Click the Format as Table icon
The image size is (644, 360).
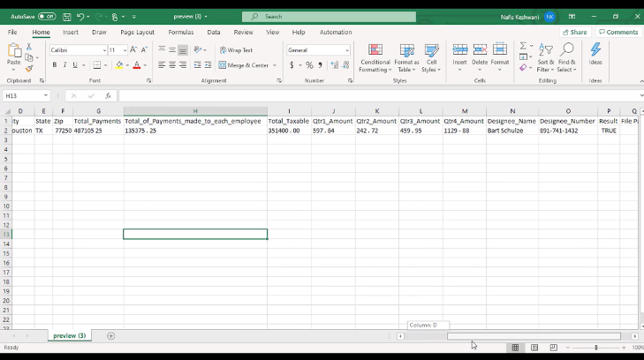point(406,57)
